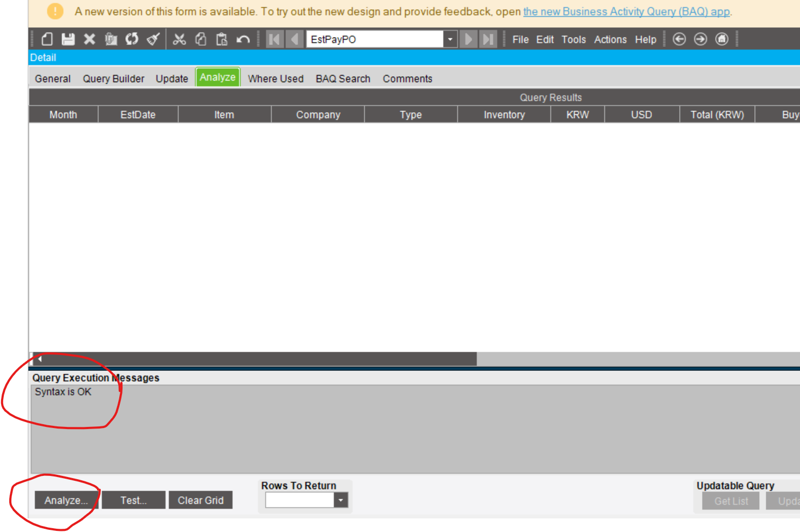Expand the EstPayPO query ID dropdown
The width and height of the screenshot is (800, 532).
(450, 39)
